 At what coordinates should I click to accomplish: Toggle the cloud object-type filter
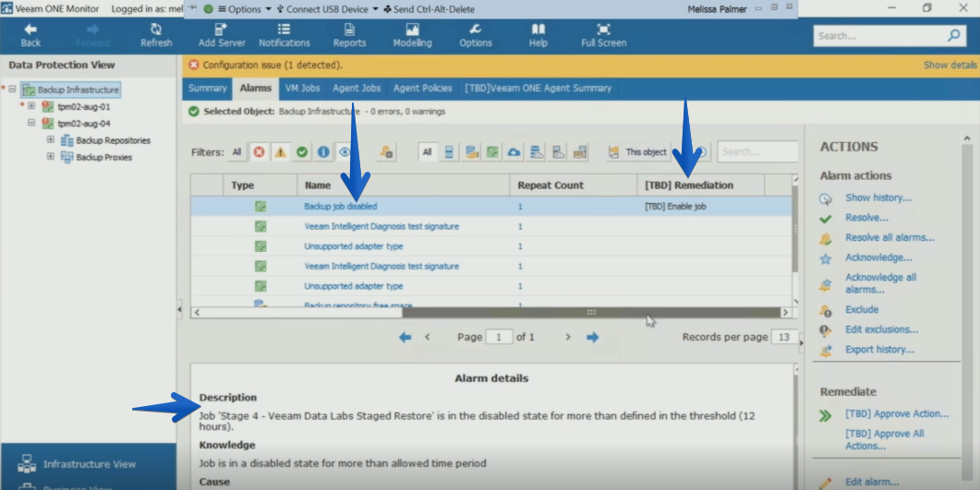514,151
